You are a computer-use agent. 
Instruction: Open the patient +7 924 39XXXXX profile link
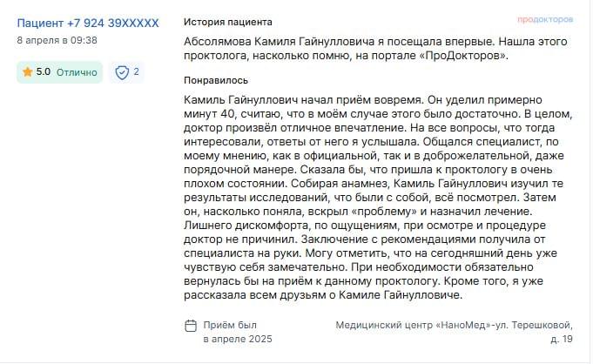point(88,24)
